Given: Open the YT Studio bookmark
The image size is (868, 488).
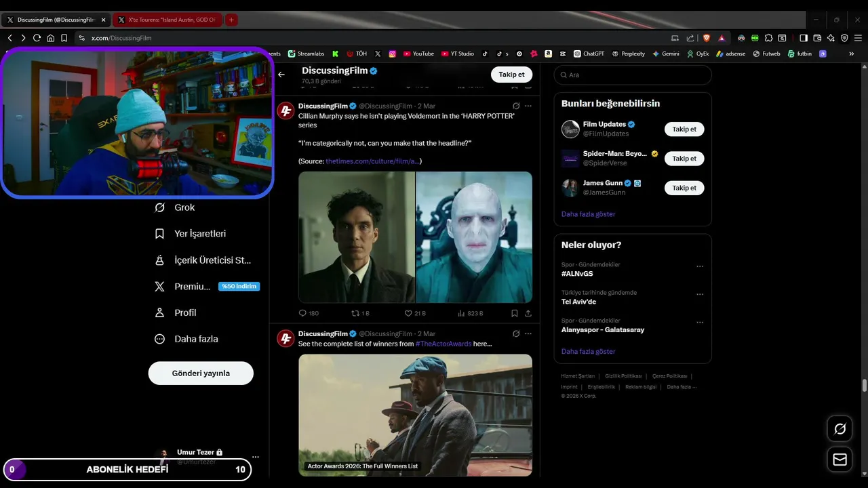Looking at the screenshot, I should [x=458, y=54].
